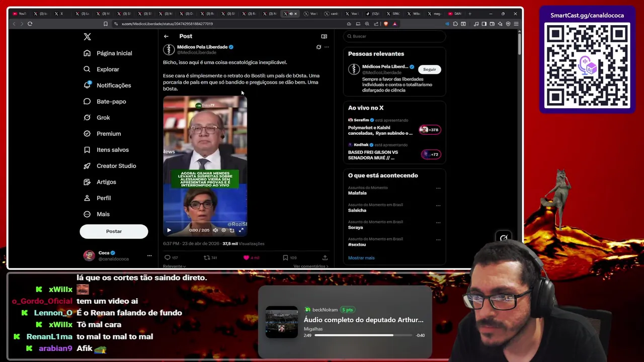Screen dimensions: 644x362
Task: Follow Médicos Pela Liberdade with Seguir
Action: [430, 69]
